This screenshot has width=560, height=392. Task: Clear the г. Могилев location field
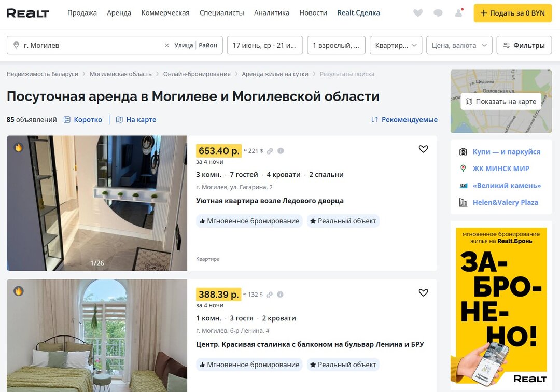point(167,45)
